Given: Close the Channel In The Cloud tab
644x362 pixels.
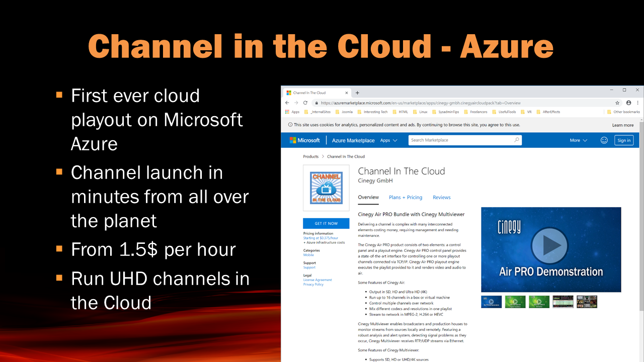Looking at the screenshot, I should point(347,93).
